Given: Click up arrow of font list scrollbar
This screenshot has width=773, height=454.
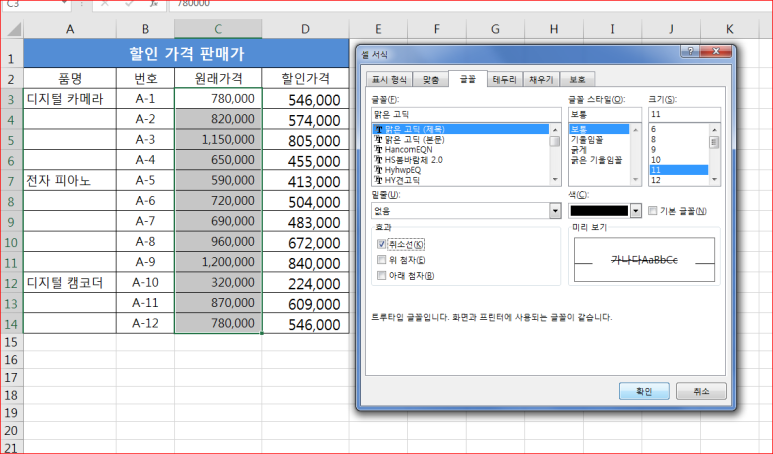Looking at the screenshot, I should (555, 130).
